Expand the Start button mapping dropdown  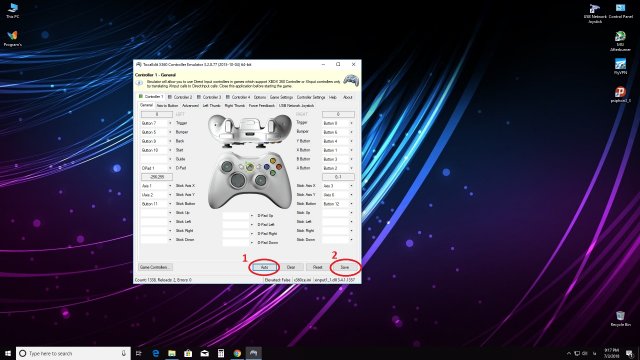(170, 150)
